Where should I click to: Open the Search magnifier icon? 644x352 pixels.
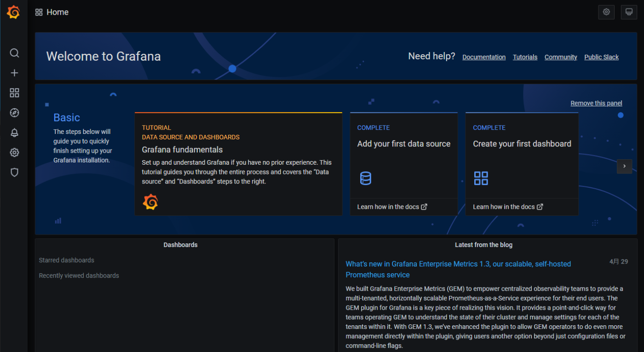[14, 53]
